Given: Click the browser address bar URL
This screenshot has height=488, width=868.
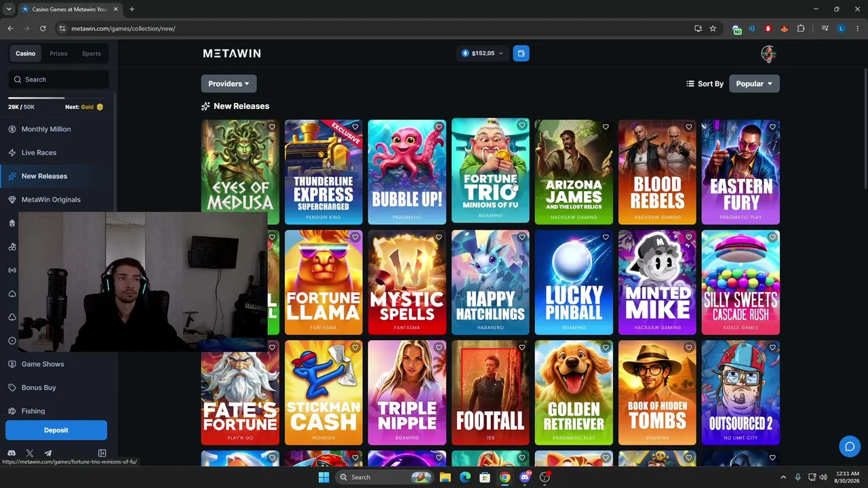Looking at the screenshot, I should pyautogui.click(x=123, y=28).
